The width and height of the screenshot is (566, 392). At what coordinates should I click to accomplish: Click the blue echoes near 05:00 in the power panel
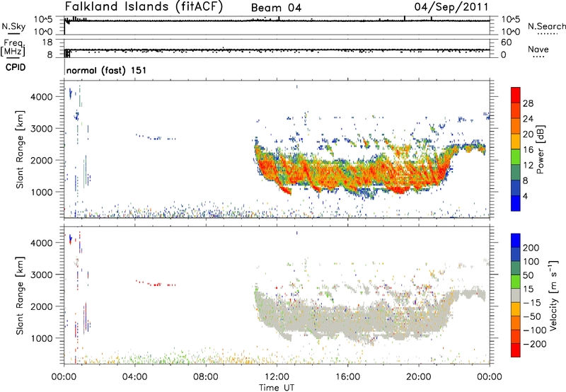tap(156, 137)
